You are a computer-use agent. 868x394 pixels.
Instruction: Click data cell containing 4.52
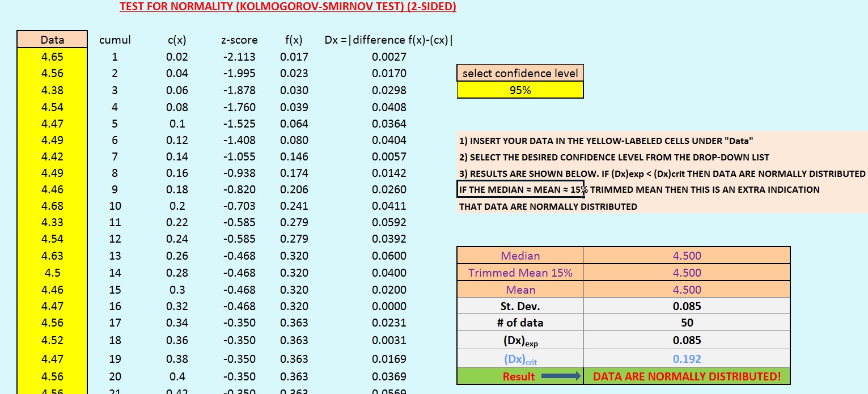(x=52, y=340)
